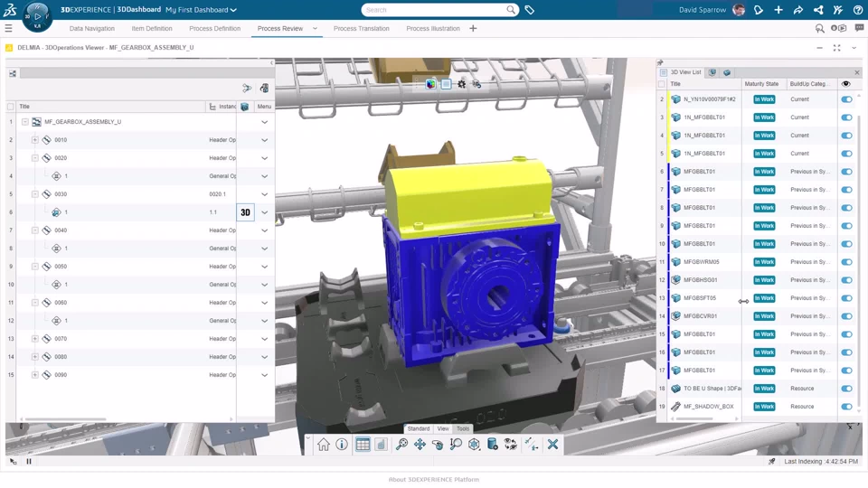Click the 3DEXPERIENCE compass icon
Viewport: 868px width, 488px height.
37,16
